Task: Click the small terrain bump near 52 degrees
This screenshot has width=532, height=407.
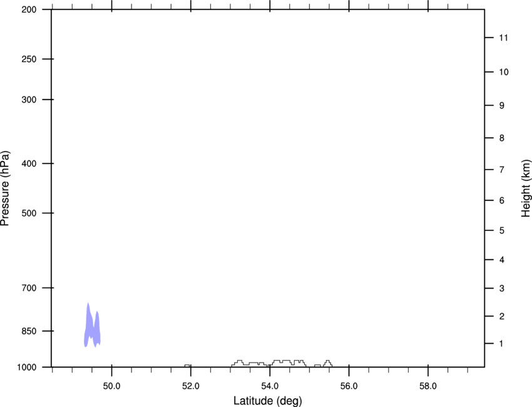Action: (x=187, y=366)
